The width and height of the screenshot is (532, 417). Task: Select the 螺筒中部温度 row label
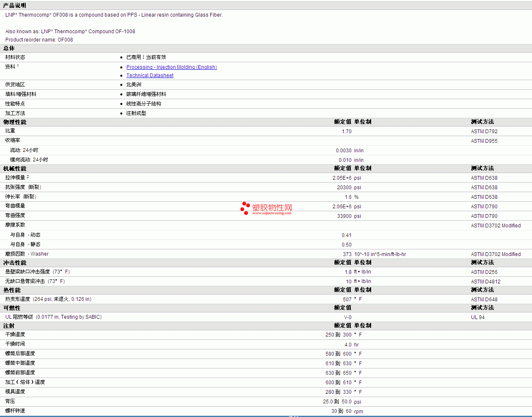[20, 363]
